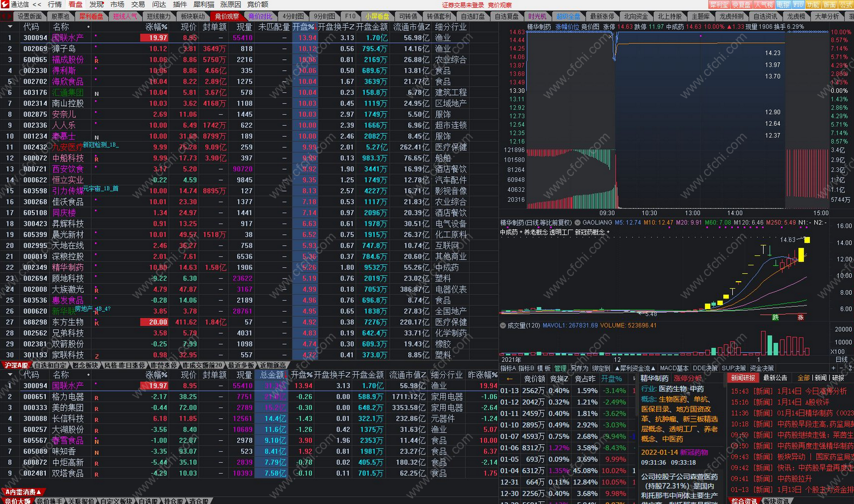This screenshot has height=504, width=854.
Task: Click the 犀利宝 toolbar button
Action: 719,4
